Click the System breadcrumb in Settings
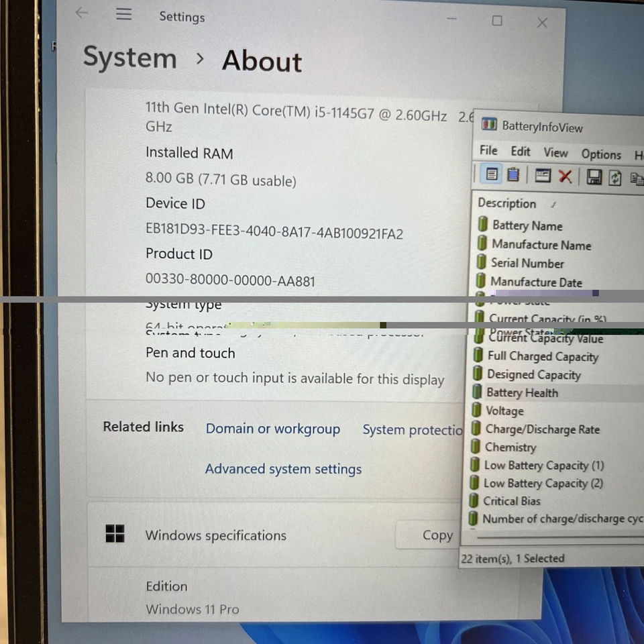The width and height of the screenshot is (644, 644). [129, 58]
